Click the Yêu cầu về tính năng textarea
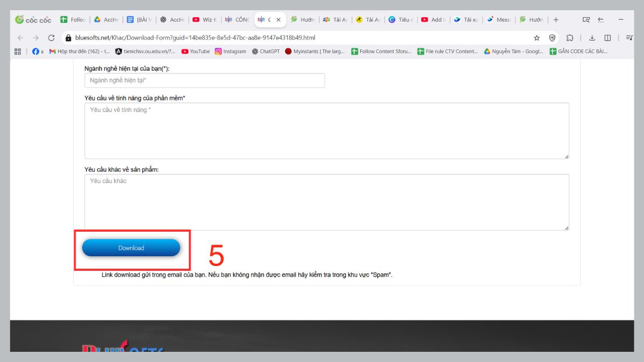Viewport: 644px width, 362px height. [327, 131]
